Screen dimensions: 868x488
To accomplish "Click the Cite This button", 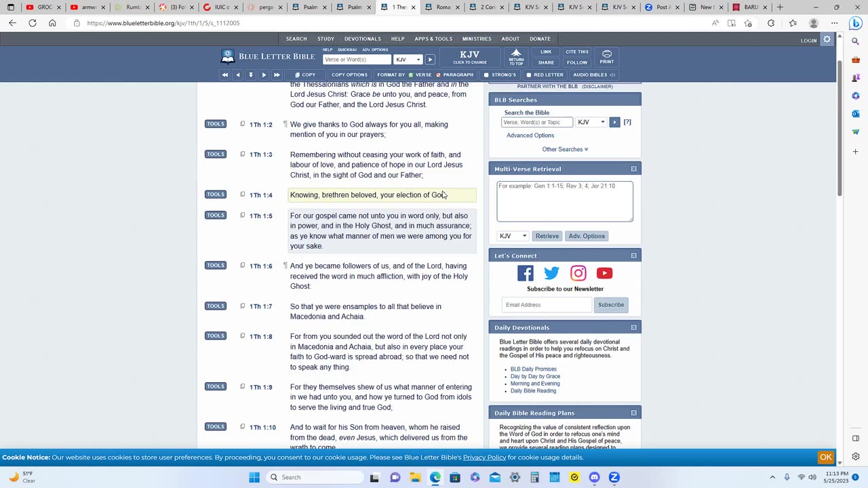I will pos(577,52).
